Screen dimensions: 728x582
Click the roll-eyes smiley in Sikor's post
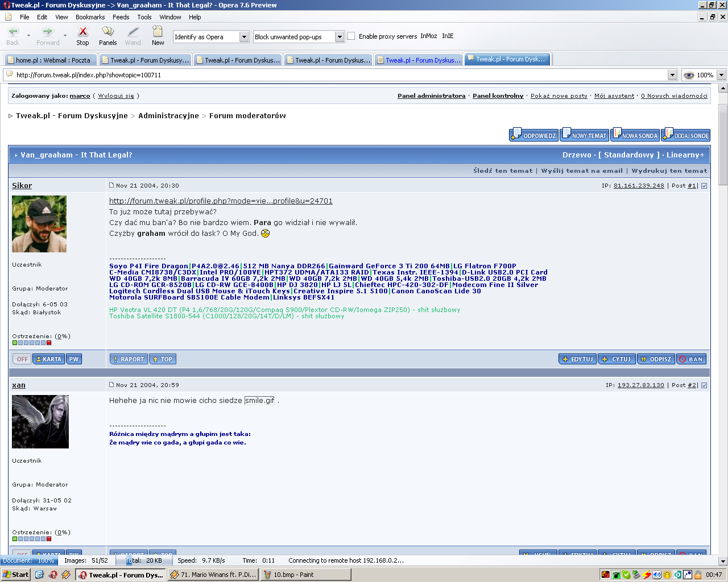click(x=265, y=233)
